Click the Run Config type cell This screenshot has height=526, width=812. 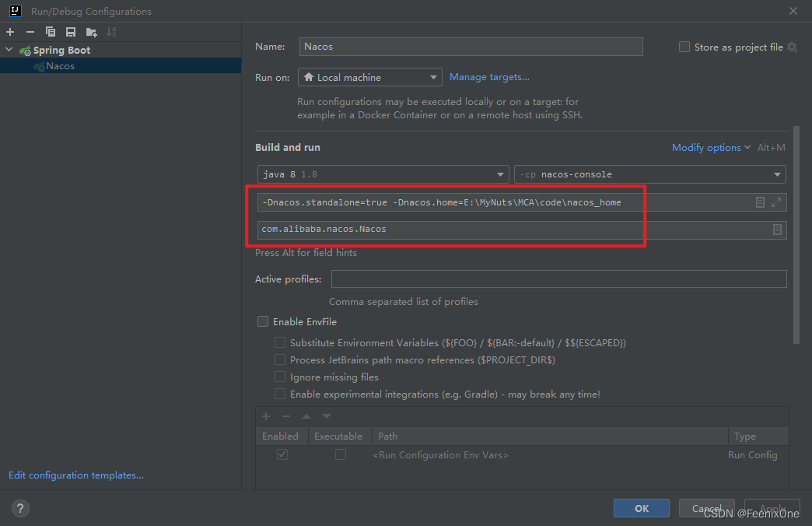(x=752, y=455)
